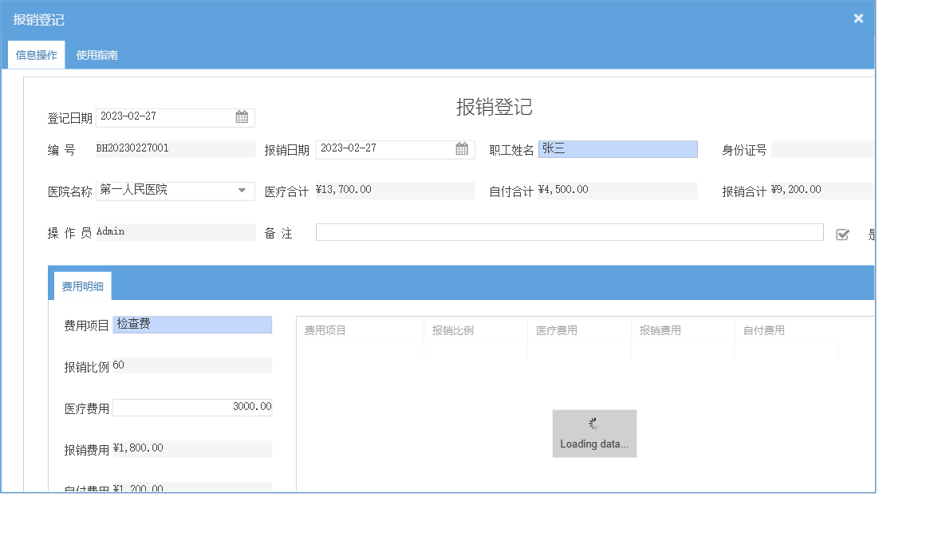Switch to the 使用指南 tab
Screen dimensions: 934x560
96,55
